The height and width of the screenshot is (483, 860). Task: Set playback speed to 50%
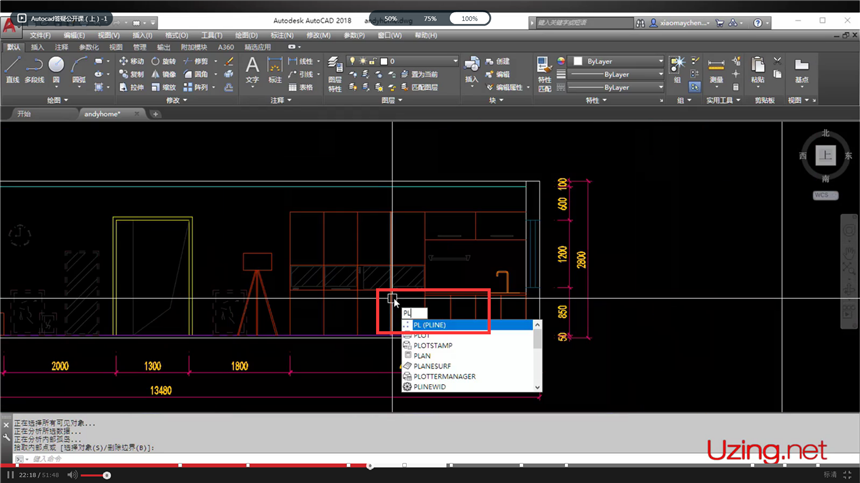(x=391, y=18)
